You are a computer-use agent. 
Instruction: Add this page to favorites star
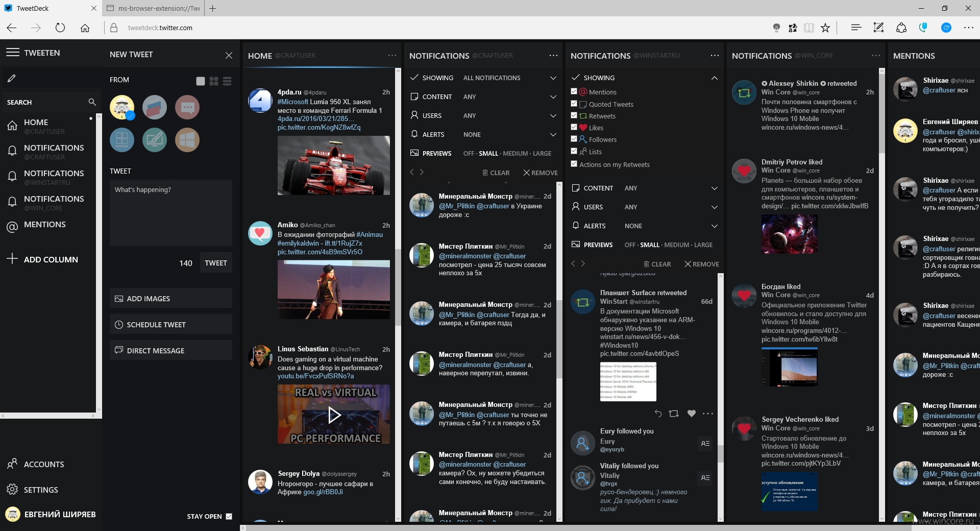pos(825,28)
